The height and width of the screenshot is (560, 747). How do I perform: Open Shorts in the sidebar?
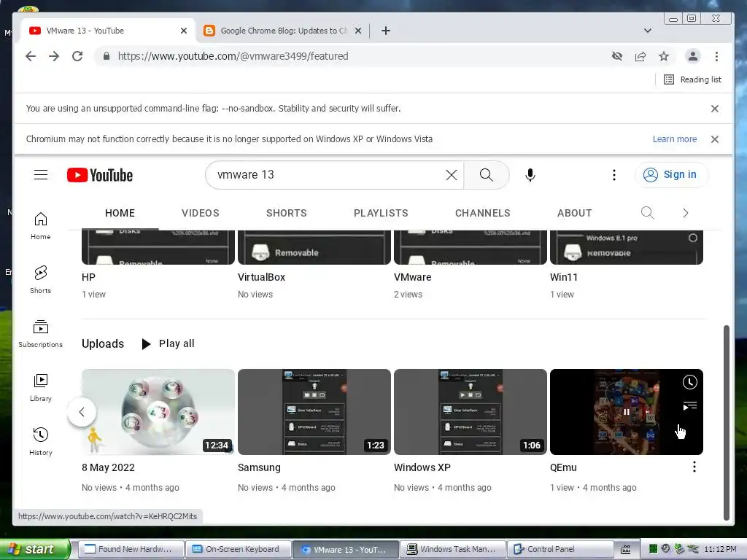[41, 279]
